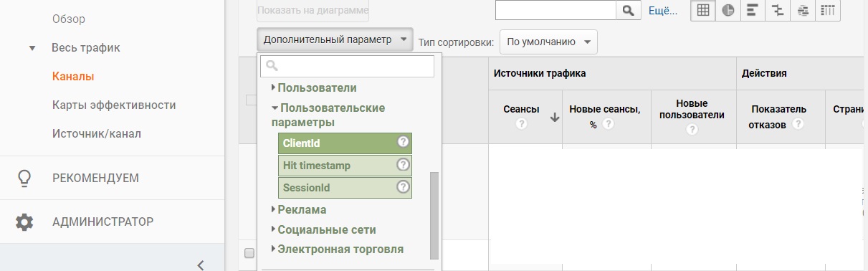
Task: Open help icon under Новые пользователи
Action: [692, 130]
